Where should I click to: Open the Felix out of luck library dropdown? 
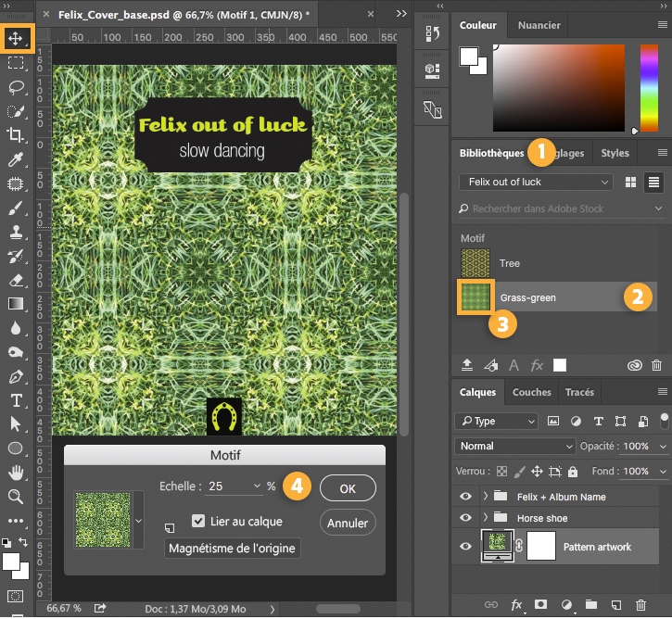536,183
